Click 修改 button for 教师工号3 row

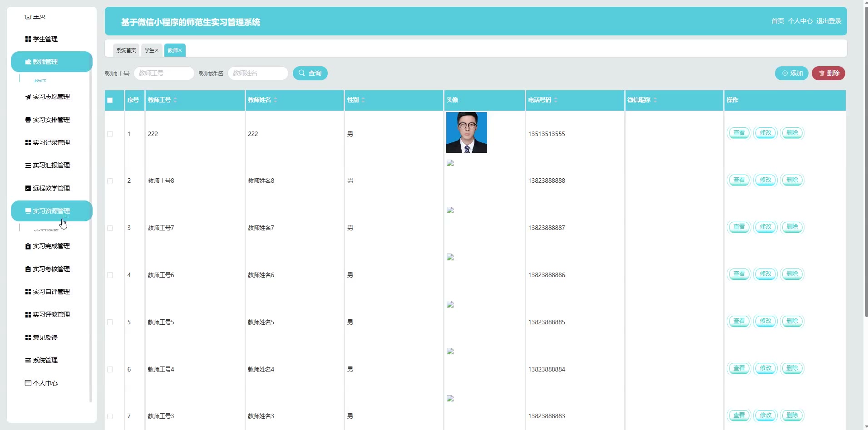[765, 415]
